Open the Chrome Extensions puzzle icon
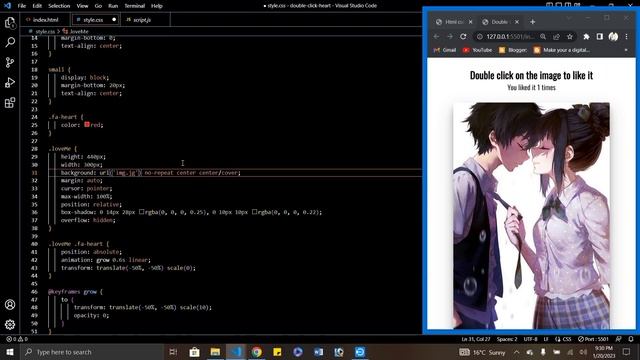 (x=586, y=37)
